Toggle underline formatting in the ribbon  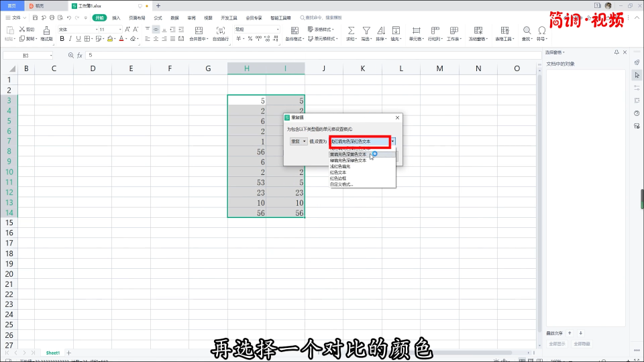pyautogui.click(x=78, y=39)
